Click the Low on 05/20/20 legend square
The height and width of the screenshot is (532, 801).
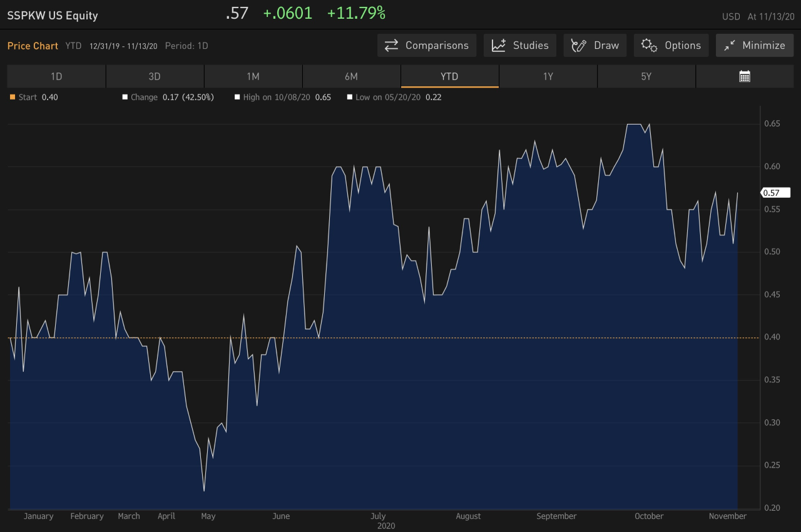[x=350, y=97]
